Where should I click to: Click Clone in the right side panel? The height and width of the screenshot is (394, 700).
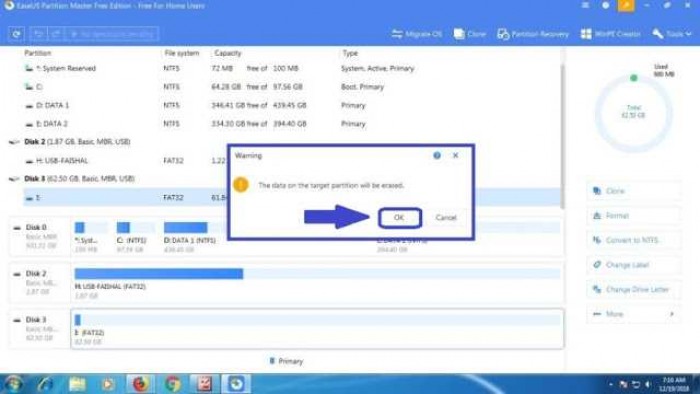[634, 191]
